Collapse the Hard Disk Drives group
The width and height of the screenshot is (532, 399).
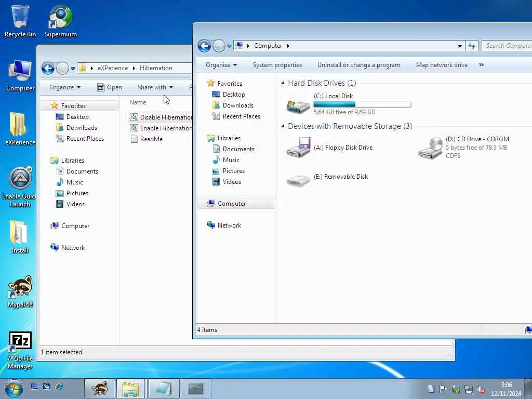pyautogui.click(x=283, y=83)
